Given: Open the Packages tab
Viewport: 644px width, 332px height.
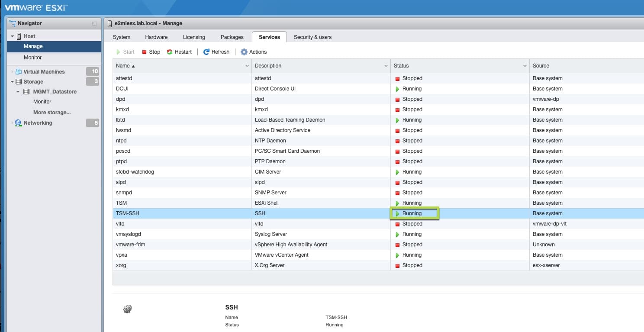Looking at the screenshot, I should (x=232, y=37).
